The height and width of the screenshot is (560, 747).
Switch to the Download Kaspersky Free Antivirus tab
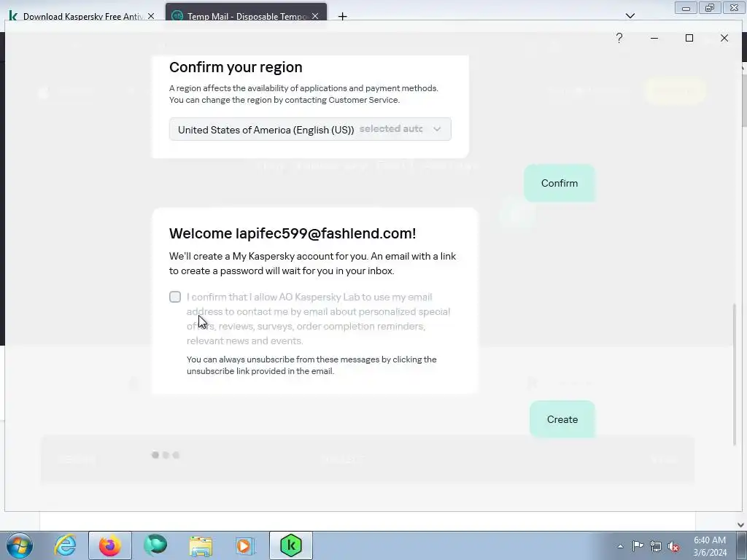click(x=82, y=16)
